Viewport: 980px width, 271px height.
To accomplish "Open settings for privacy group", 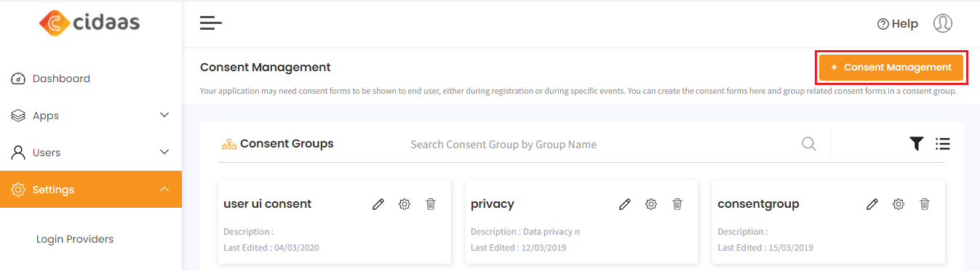I will click(x=651, y=204).
